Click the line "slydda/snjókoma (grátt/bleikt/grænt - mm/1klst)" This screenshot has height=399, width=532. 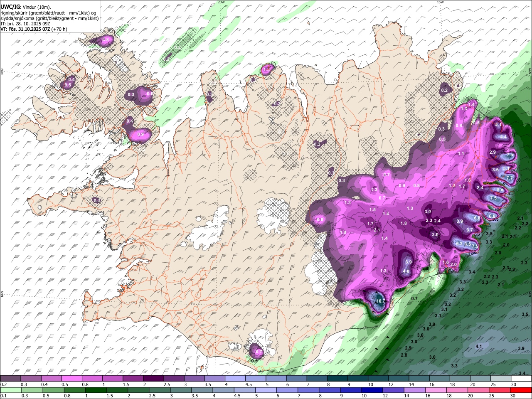coord(49,18)
